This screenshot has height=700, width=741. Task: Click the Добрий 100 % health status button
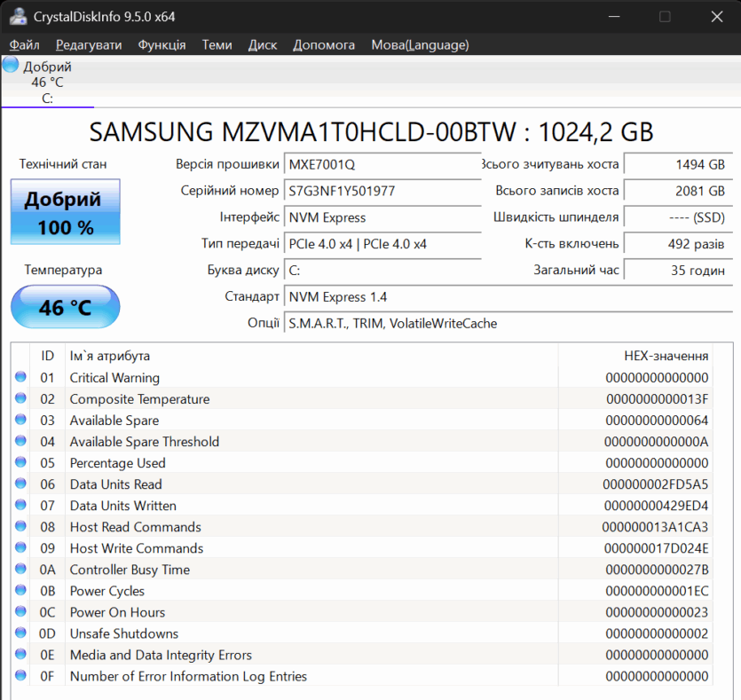[65, 212]
